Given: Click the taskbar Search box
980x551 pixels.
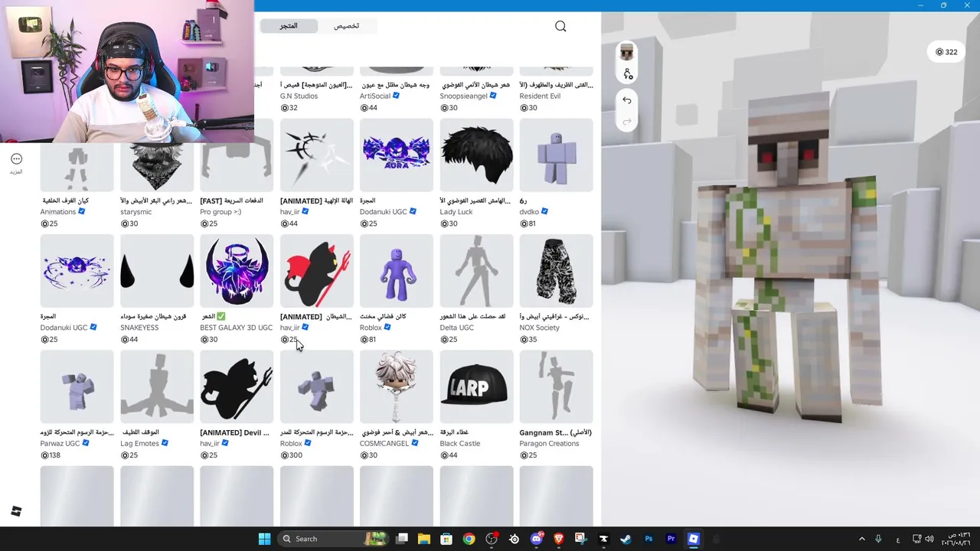Looking at the screenshot, I should tap(333, 539).
